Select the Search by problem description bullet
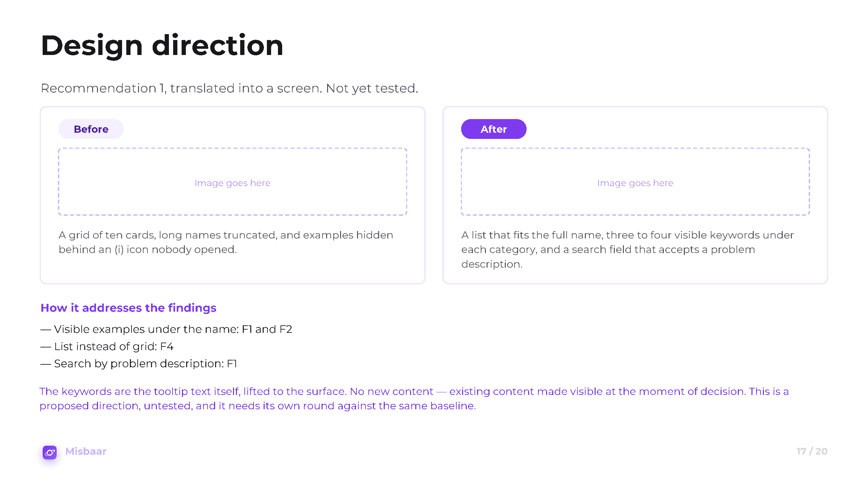868x488 pixels. click(x=139, y=364)
